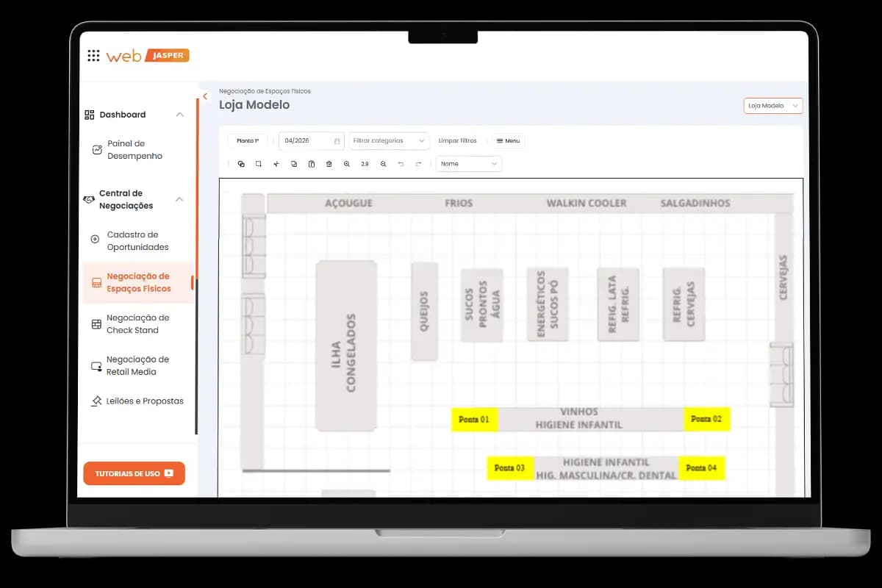Screen dimensions: 882x588
Task: Click the Negociação de Check Stand icon
Action: (96, 324)
